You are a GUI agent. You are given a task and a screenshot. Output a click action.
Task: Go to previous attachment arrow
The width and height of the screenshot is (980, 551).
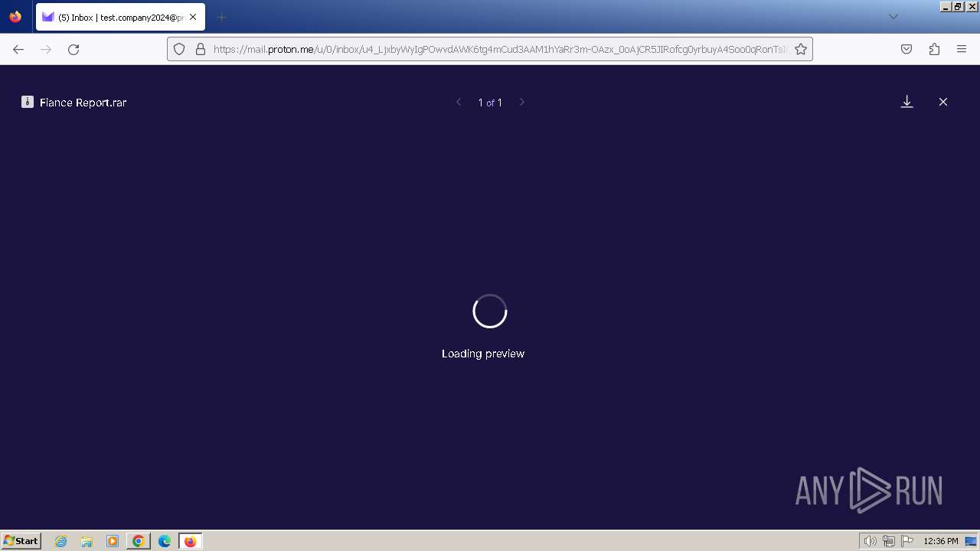coord(459,102)
